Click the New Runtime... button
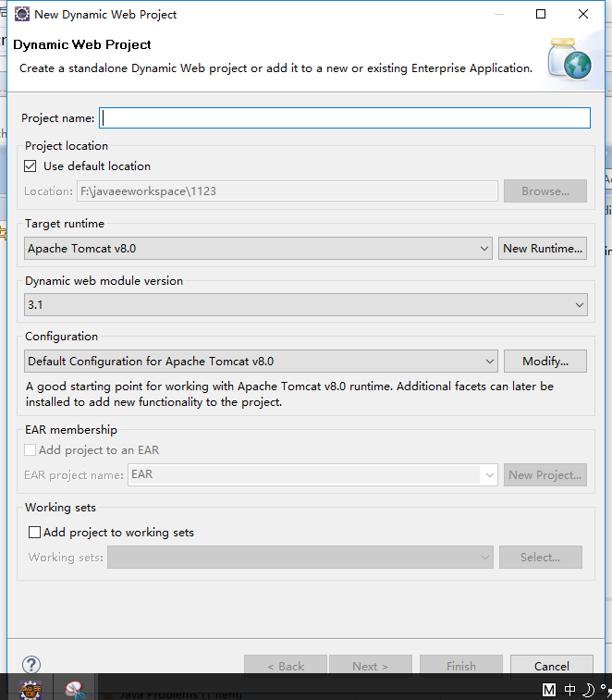The width and height of the screenshot is (612, 700). [x=543, y=248]
